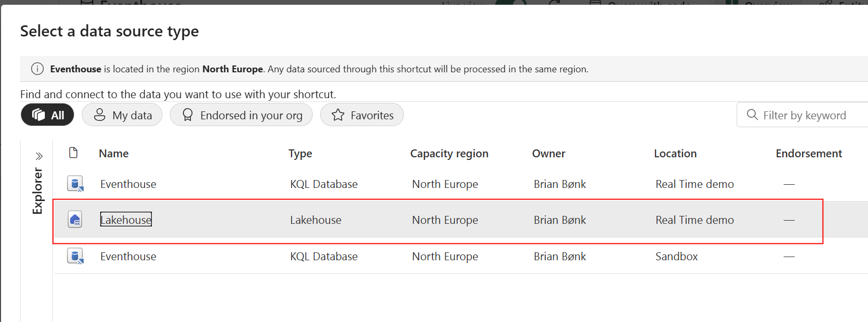Click the Lakehouse item icon
868x322 pixels.
(x=75, y=220)
